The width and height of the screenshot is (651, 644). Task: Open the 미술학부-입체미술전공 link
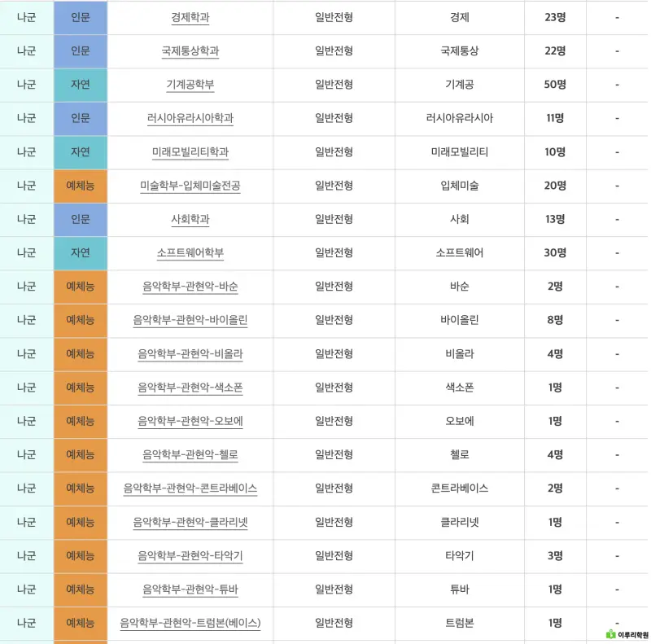(x=190, y=186)
